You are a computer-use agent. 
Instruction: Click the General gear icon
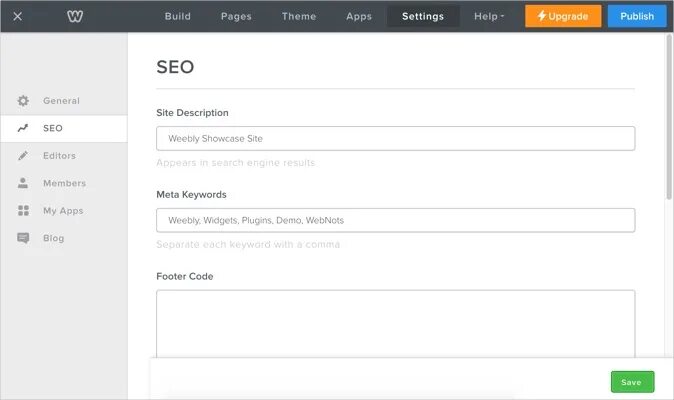click(x=23, y=101)
